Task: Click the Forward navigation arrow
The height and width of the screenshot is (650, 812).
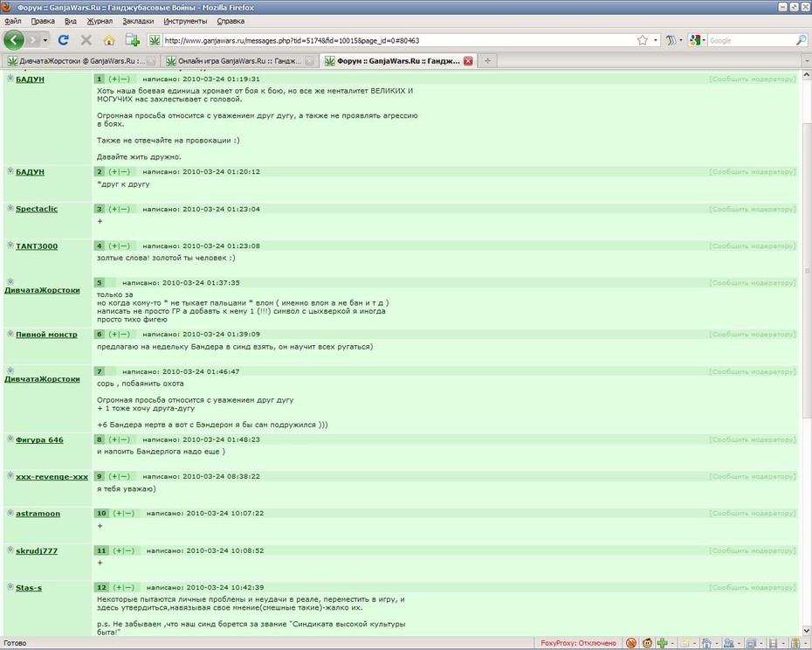Action: 32,40
